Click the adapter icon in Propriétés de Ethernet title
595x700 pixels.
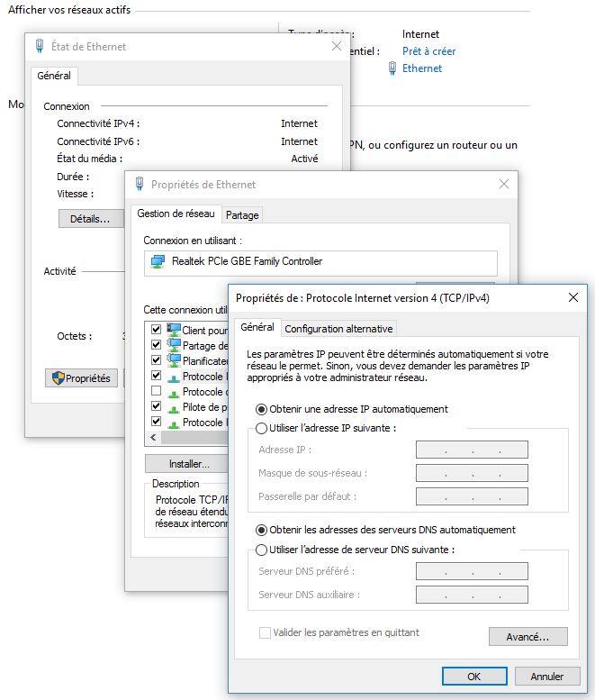[140, 184]
